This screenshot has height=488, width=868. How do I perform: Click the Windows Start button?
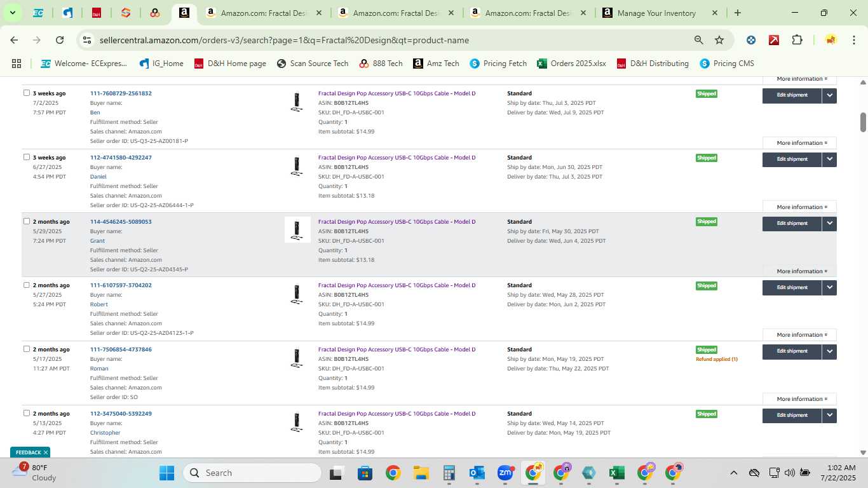[x=166, y=473]
